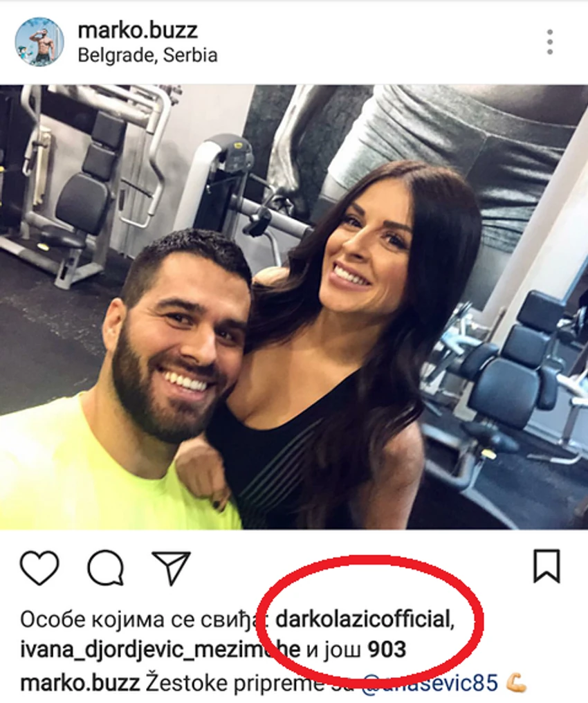588x703 pixels.
Task: Open the three-dot post options menu
Action: [550, 42]
